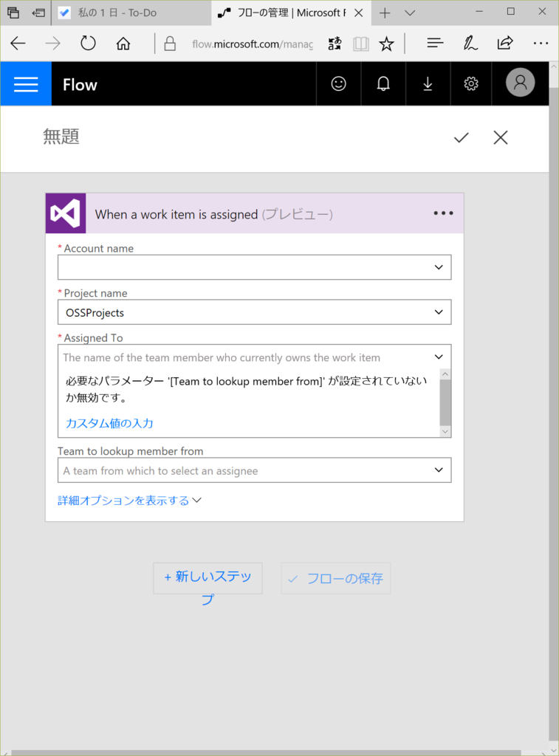
Task: Go forward in the browser
Action: [x=53, y=44]
